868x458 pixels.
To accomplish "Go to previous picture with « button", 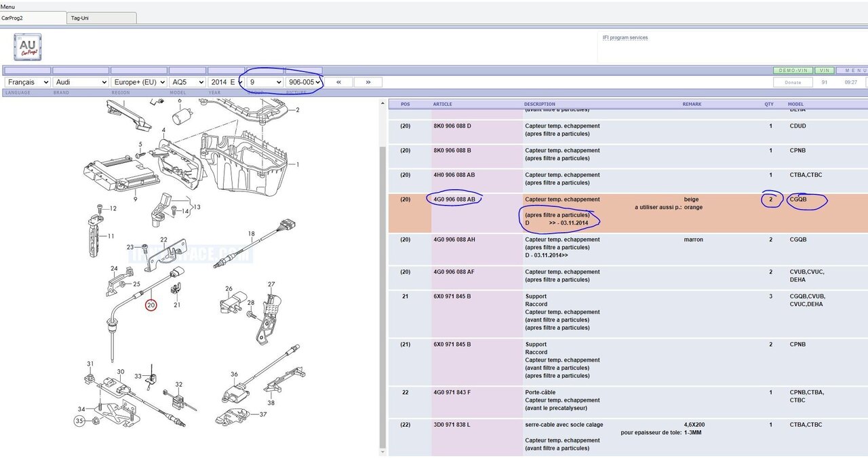I will click(x=339, y=82).
